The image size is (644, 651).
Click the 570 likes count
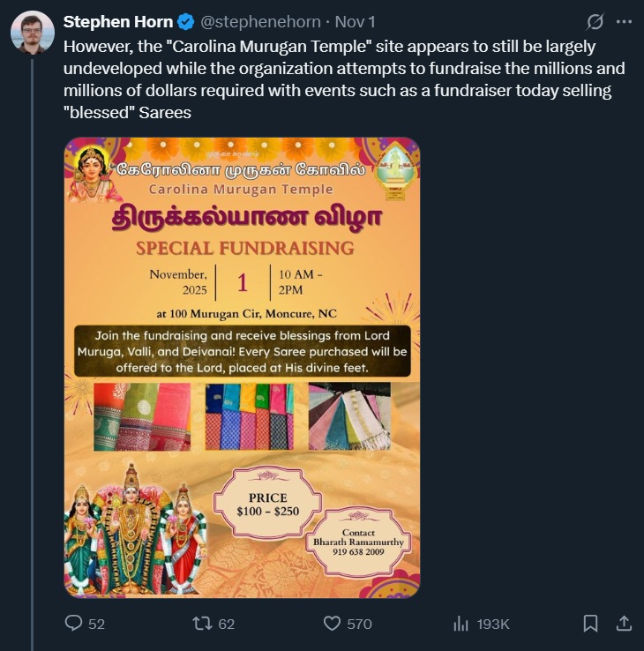(359, 624)
